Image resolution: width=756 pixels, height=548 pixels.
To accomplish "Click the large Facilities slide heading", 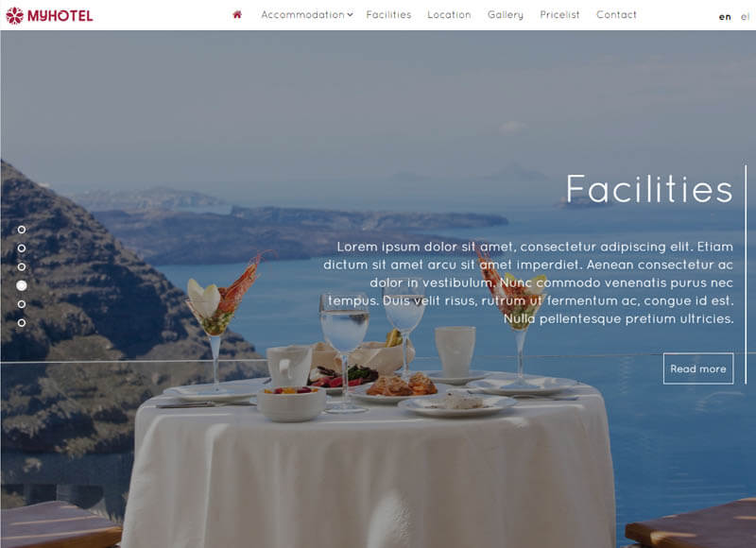I will click(649, 189).
